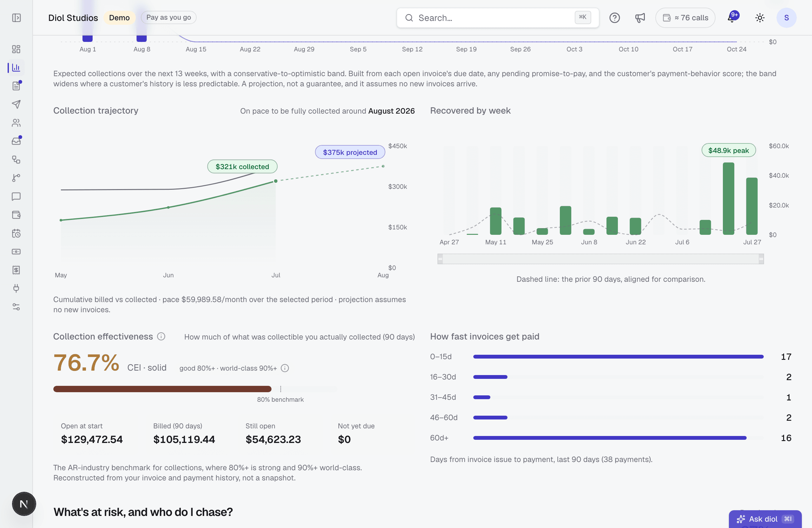
Task: Click the Not yet due $0 value
Action: click(344, 439)
